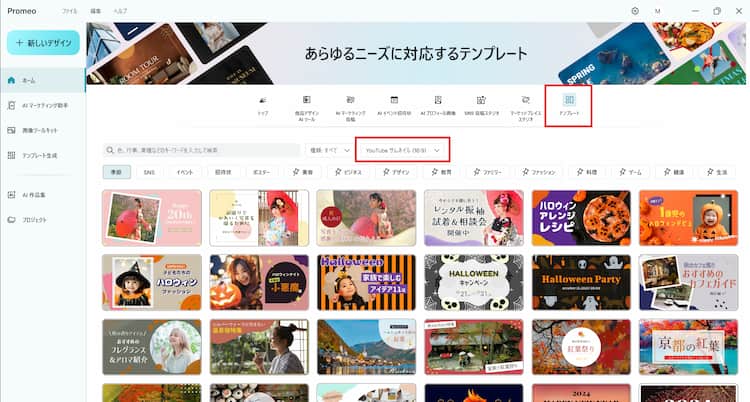
Task: Click the あらゆるニーズに対応するテンプレート banner
Action: [x=416, y=53]
